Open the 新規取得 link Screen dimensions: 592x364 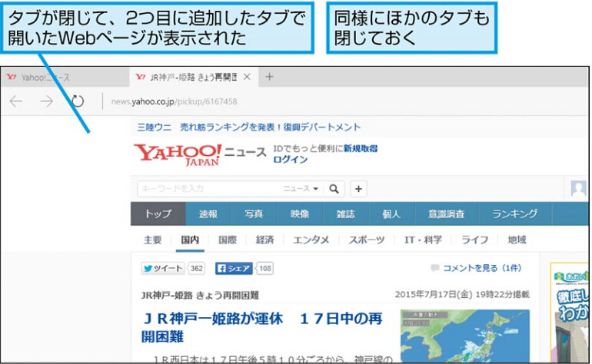(x=360, y=149)
